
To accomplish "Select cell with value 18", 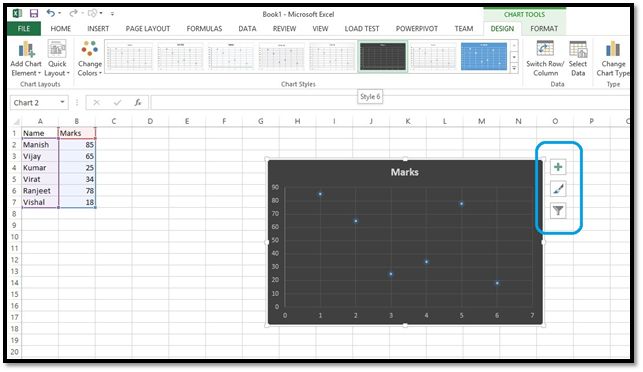I will pyautogui.click(x=77, y=202).
